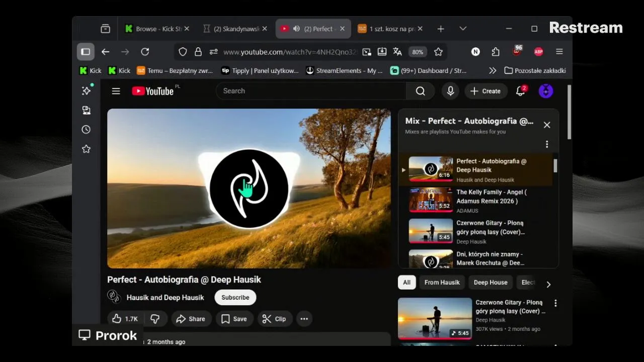
Task: Open Pozostałe zakładki bookmarks folder
Action: [x=535, y=71]
